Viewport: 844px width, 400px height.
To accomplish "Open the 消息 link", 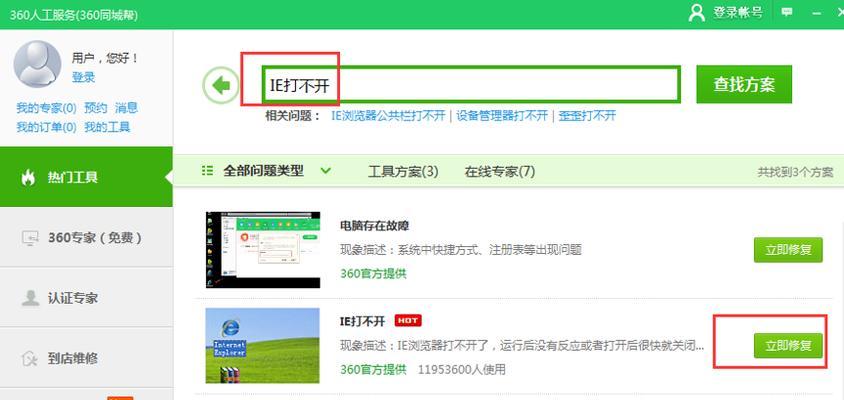I will pos(126,108).
